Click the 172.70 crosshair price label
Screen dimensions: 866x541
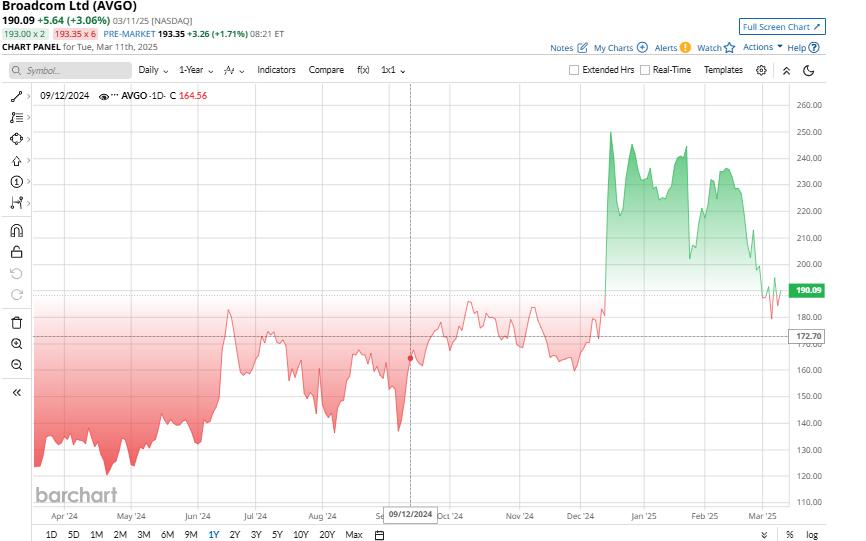point(806,336)
